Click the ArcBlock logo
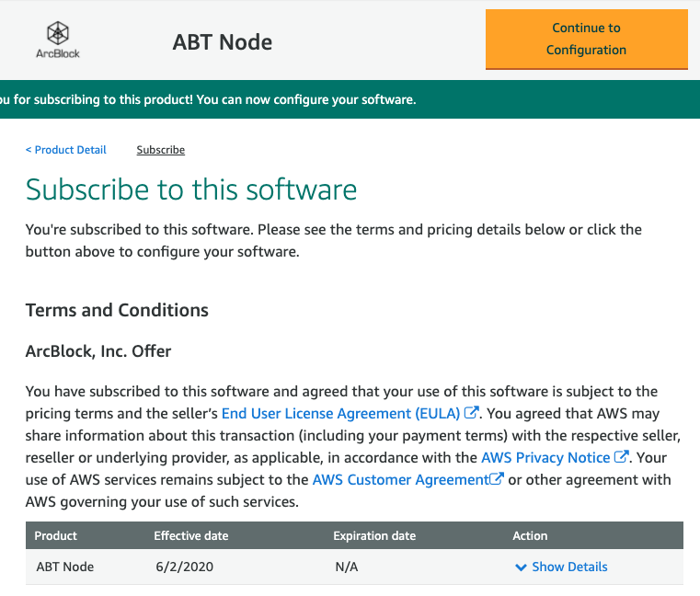 [57, 40]
